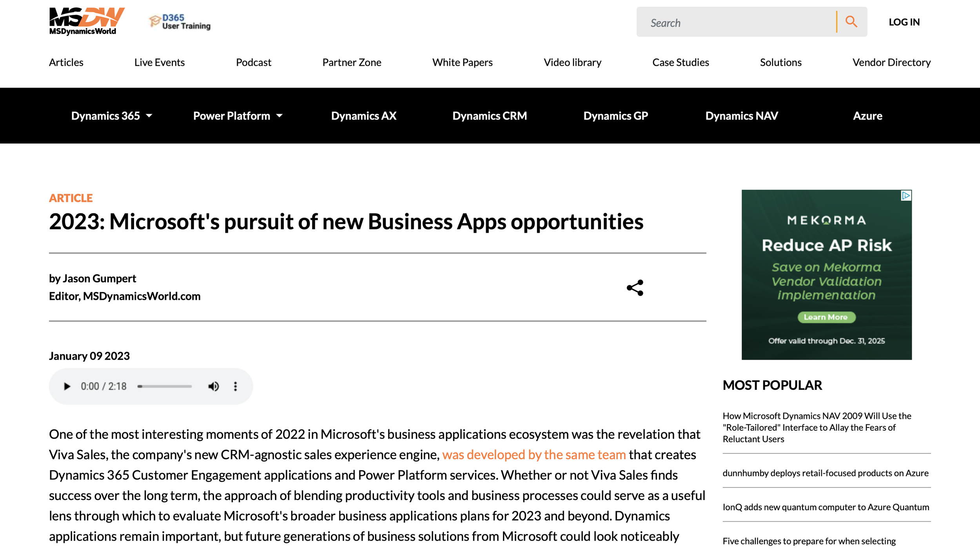Play the article audio

[x=67, y=386]
